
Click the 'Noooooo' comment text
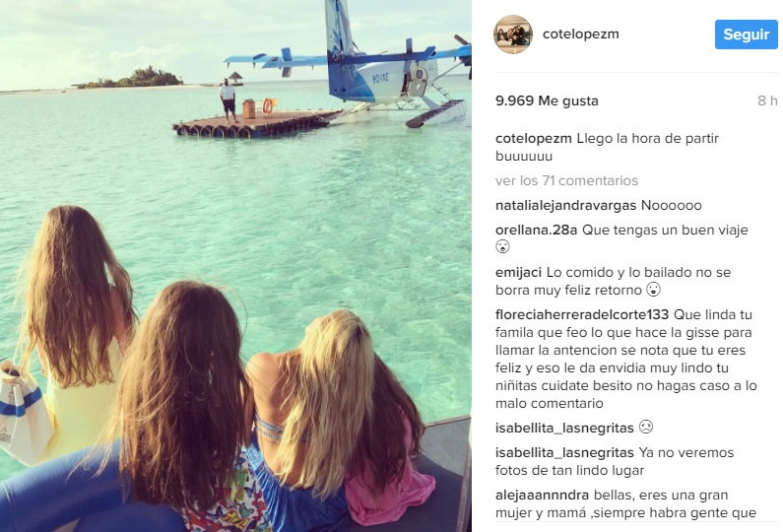click(x=671, y=205)
